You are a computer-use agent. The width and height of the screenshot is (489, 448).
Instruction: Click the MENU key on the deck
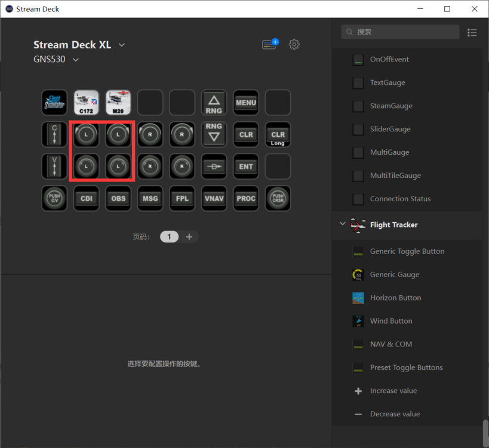coord(246,103)
